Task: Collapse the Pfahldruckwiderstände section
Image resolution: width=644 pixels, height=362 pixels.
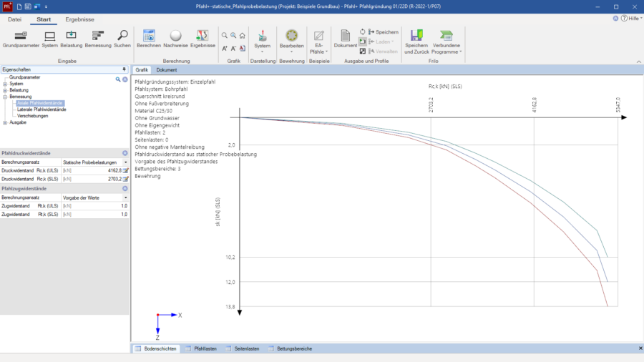Action: tap(125, 153)
